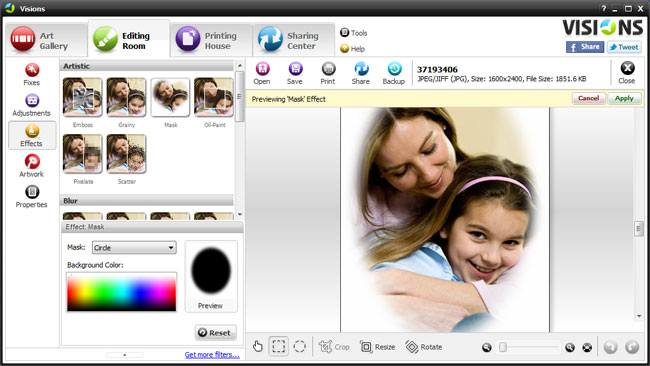Collapse the Artistic effects header

click(x=147, y=66)
